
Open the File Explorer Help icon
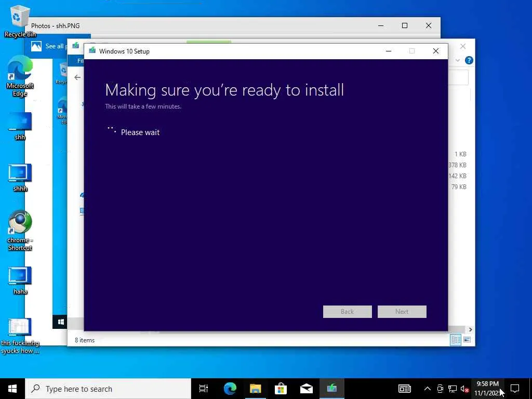(x=469, y=60)
